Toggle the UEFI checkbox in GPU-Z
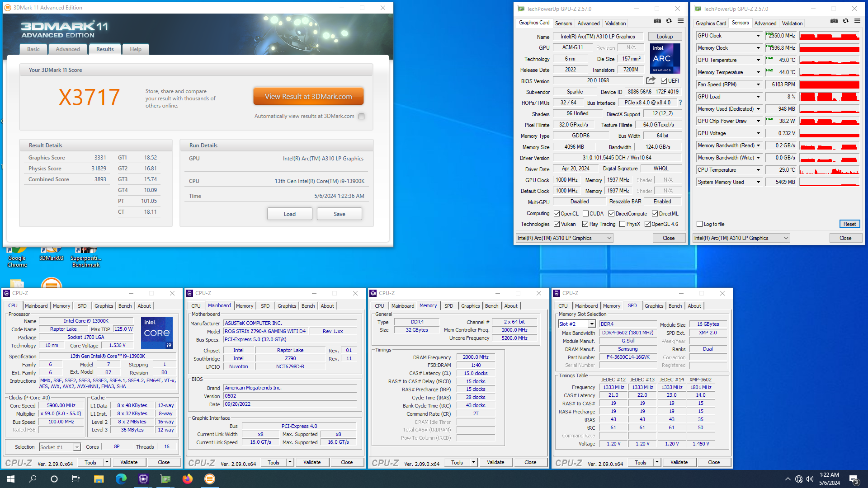 tap(664, 81)
